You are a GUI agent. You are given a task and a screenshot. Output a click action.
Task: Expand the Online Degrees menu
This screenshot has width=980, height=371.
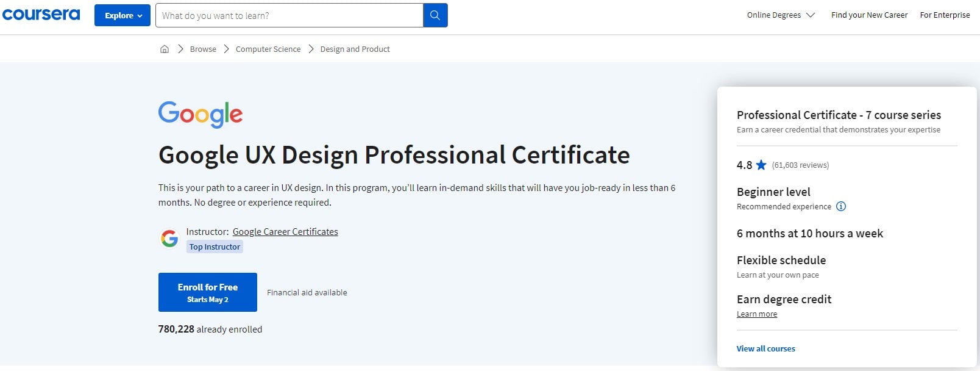[x=781, y=15]
